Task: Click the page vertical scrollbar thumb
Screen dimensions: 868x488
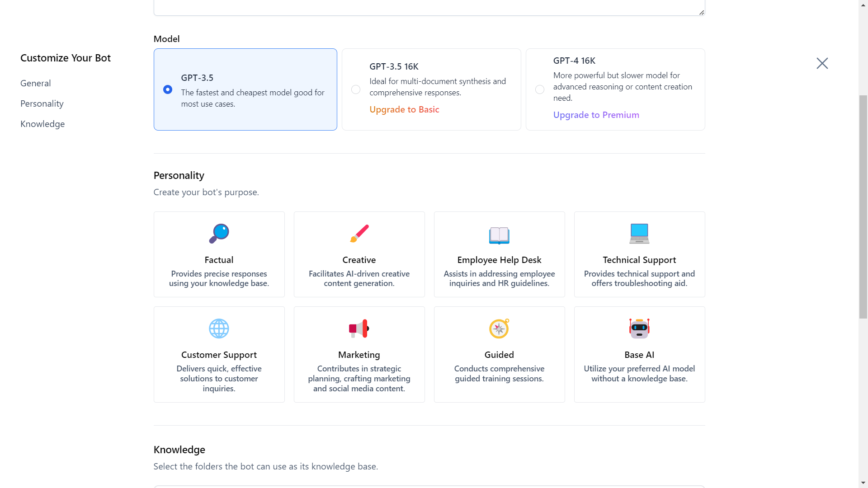Action: (863, 207)
